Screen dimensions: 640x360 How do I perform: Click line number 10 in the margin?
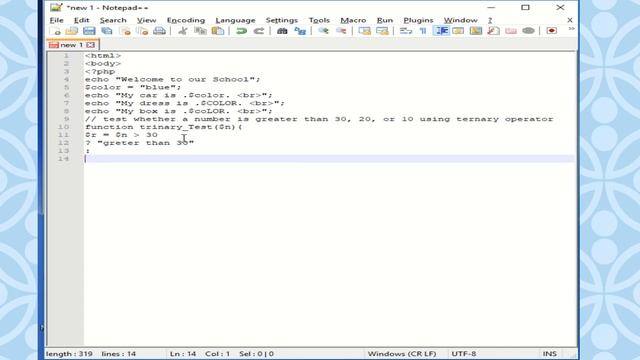(63, 127)
